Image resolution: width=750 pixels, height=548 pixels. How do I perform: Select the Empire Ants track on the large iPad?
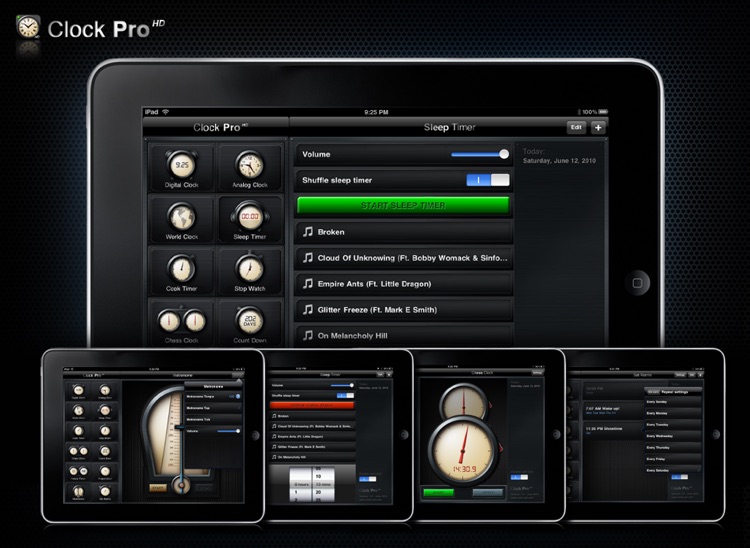403,284
